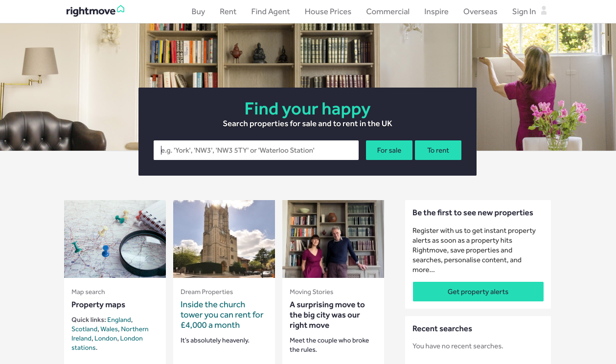This screenshot has height=364, width=616.
Task: Click the user profile icon beside Sign In
Action: click(x=544, y=11)
